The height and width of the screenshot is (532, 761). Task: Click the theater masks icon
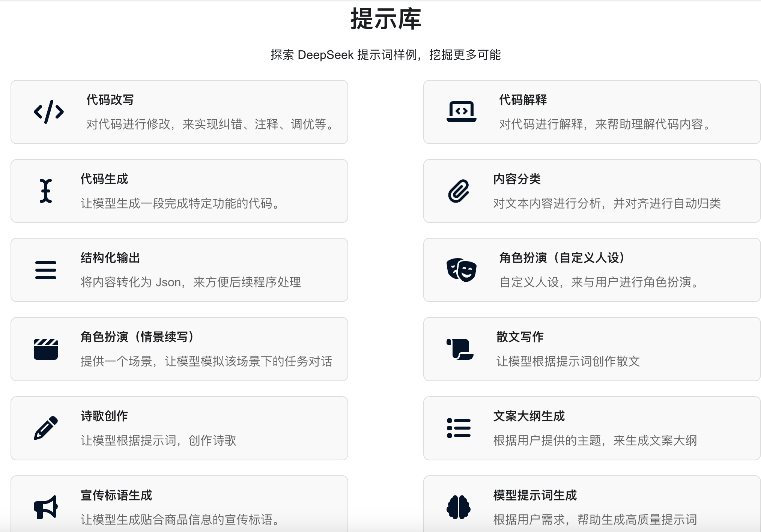[x=461, y=270]
